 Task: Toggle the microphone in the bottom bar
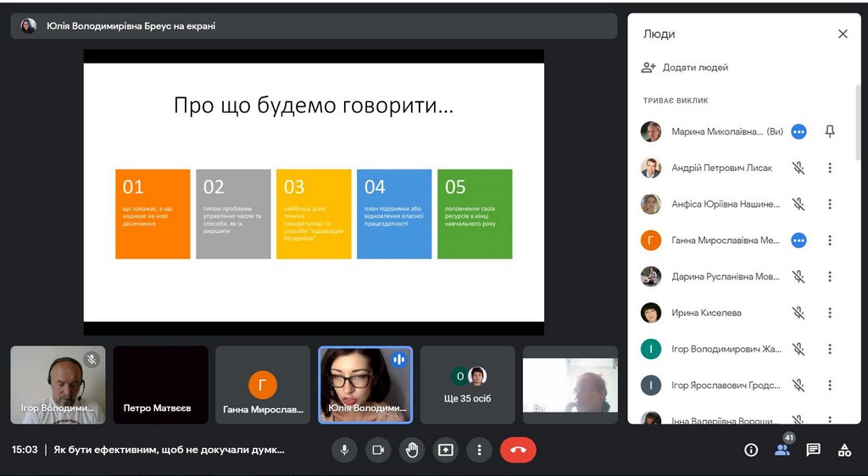click(x=344, y=450)
